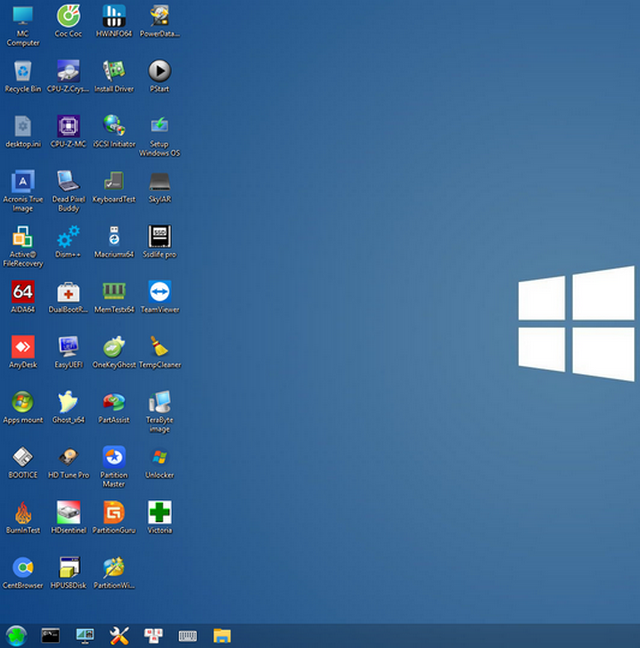Click the red network taskbar icon
640x648 pixels.
pyautogui.click(x=153, y=636)
